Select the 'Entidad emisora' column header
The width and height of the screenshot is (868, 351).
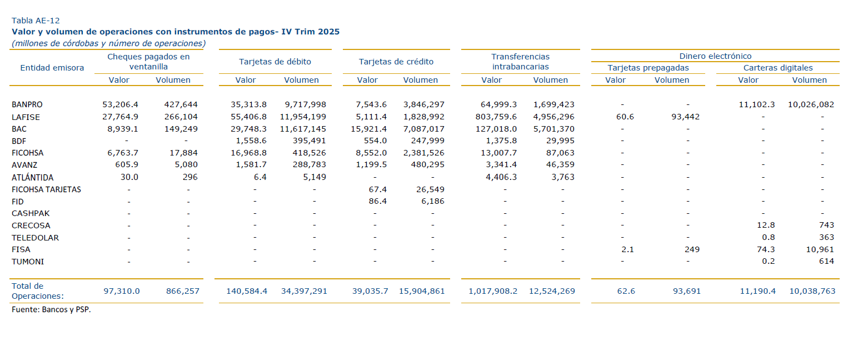(52, 68)
